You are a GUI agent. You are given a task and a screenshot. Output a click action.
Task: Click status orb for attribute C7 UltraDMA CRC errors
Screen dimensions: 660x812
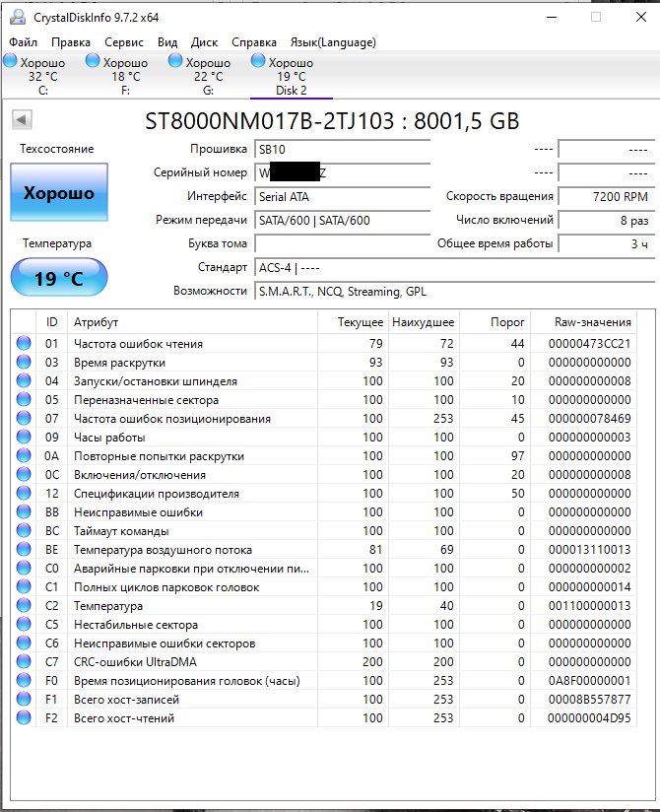24,661
